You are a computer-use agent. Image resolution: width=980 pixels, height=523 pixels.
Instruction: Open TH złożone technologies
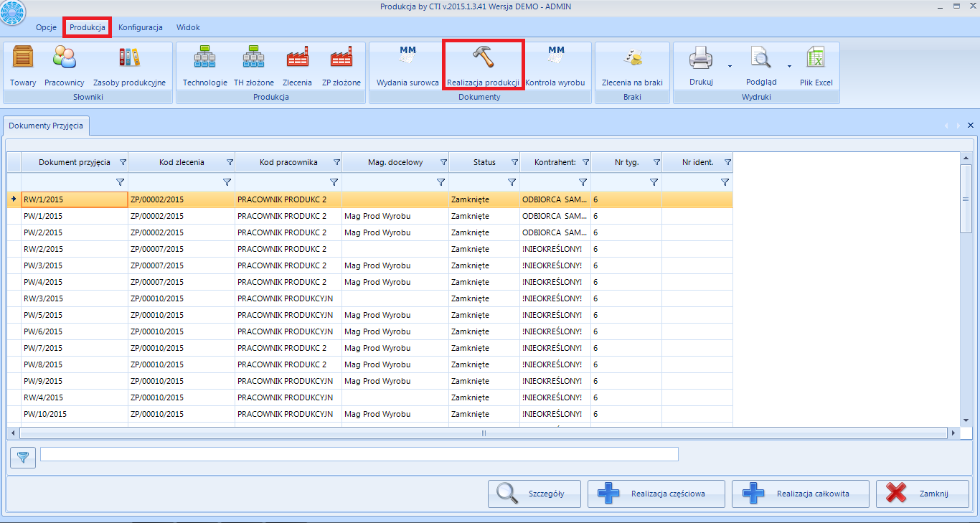click(254, 65)
